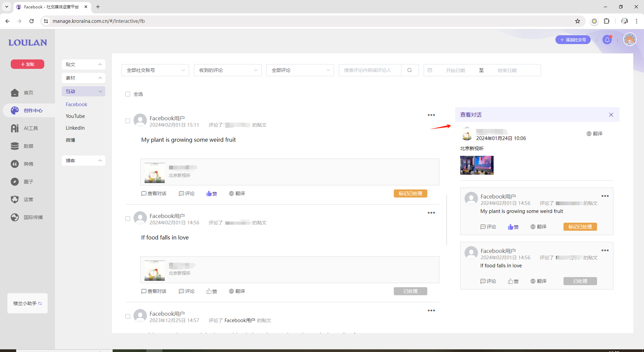Like 'My plant' reply in conversation panel
The image size is (644, 352).
[513, 227]
